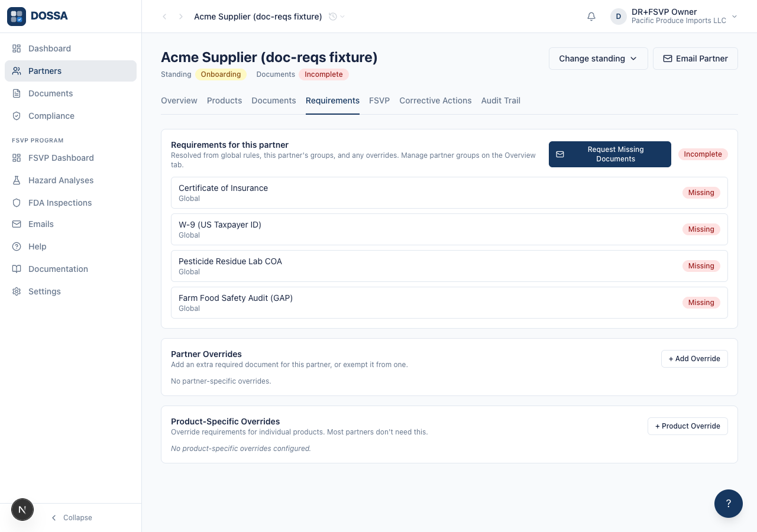Navigate back with left arrow
757x532 pixels.
(164, 17)
